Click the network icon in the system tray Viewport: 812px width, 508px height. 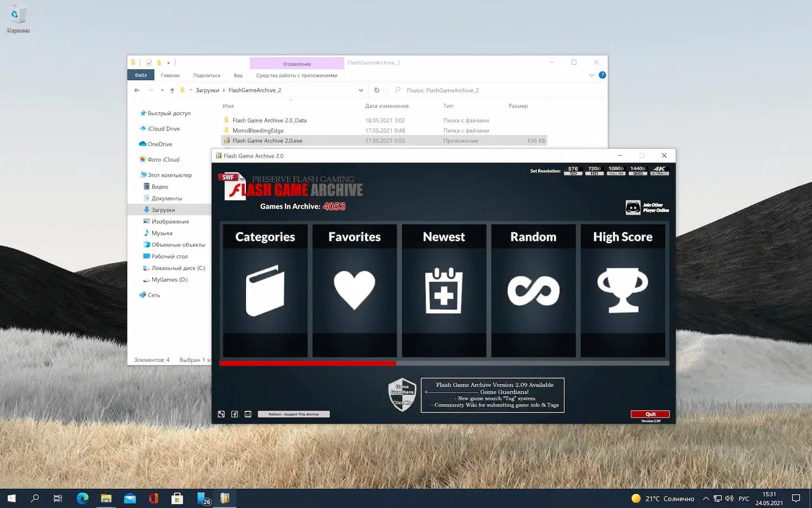tap(717, 498)
